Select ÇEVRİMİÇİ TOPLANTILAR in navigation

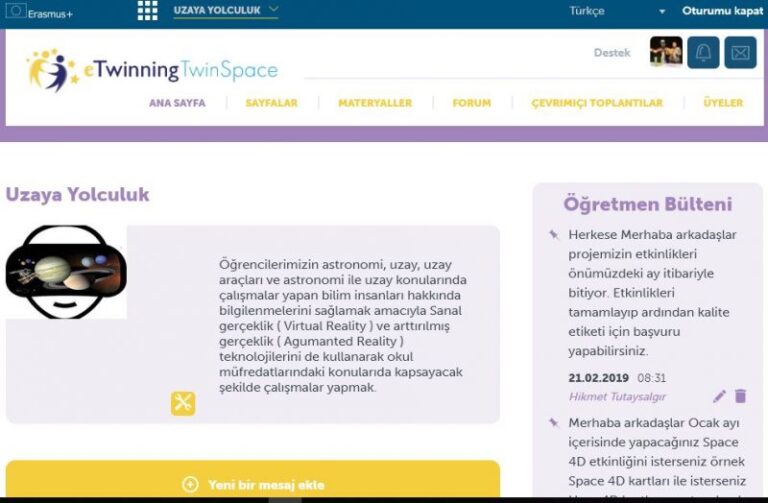click(x=597, y=103)
